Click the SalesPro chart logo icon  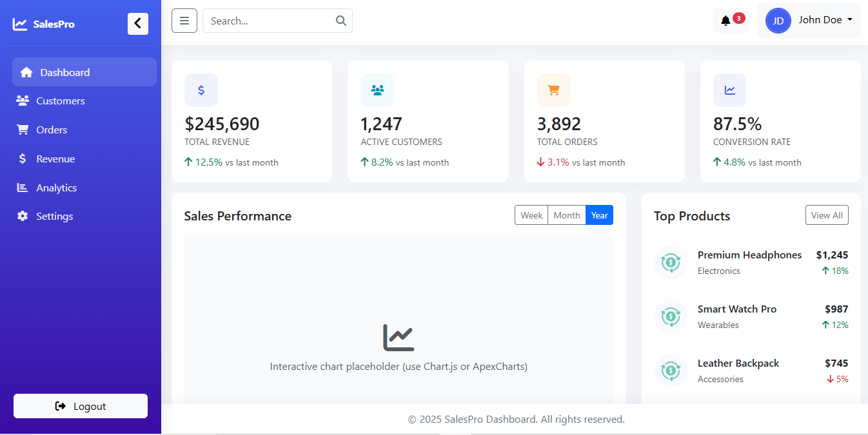(20, 24)
